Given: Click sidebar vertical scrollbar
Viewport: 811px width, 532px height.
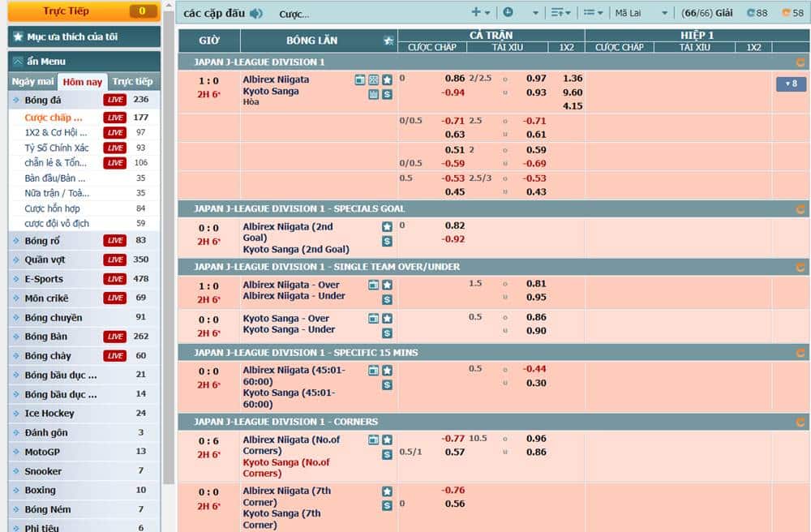Looking at the screenshot, I should [168, 248].
